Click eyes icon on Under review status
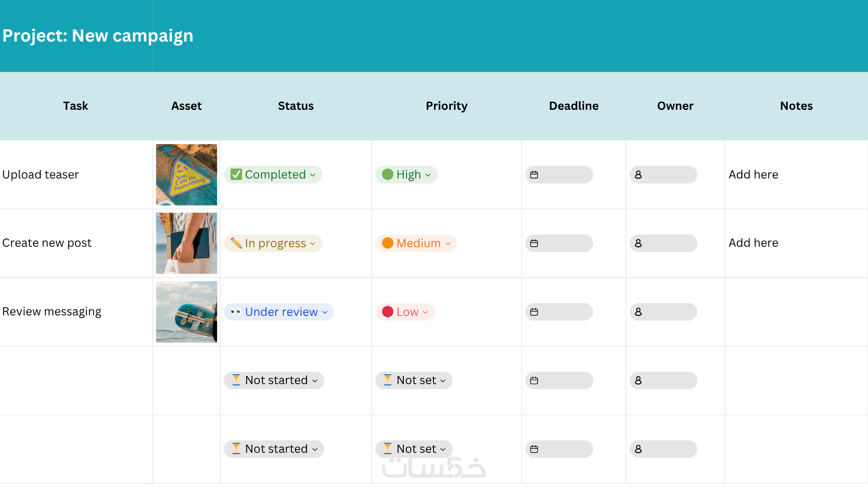The width and height of the screenshot is (868, 488). click(x=236, y=312)
